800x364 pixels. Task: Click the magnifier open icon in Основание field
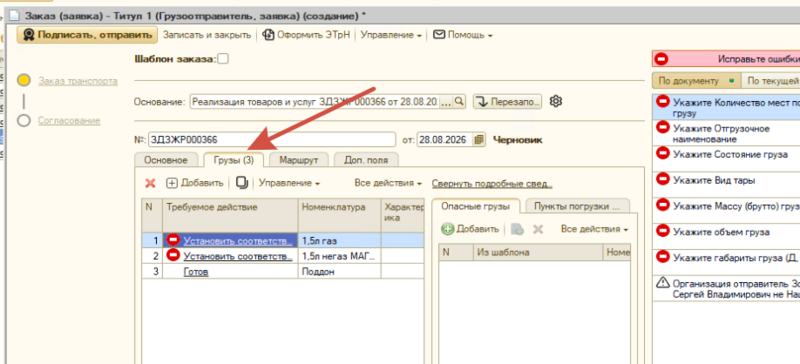[x=459, y=102]
